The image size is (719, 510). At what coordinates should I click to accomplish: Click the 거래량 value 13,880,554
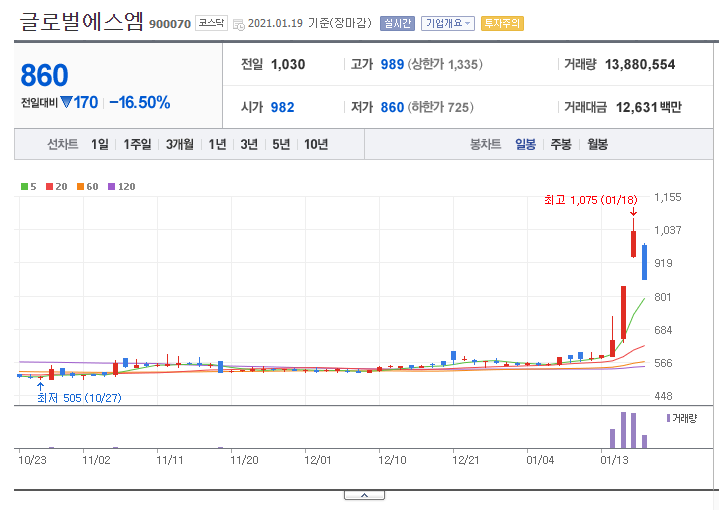(x=640, y=65)
